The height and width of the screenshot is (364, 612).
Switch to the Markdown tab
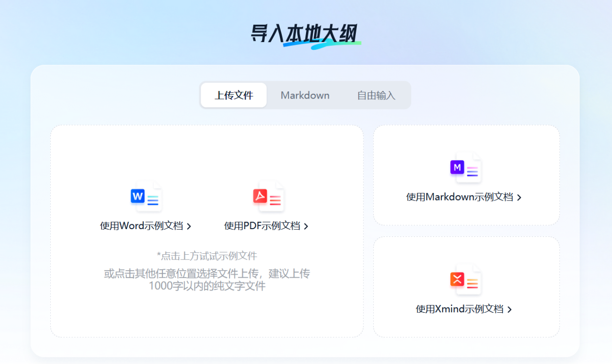pos(305,95)
